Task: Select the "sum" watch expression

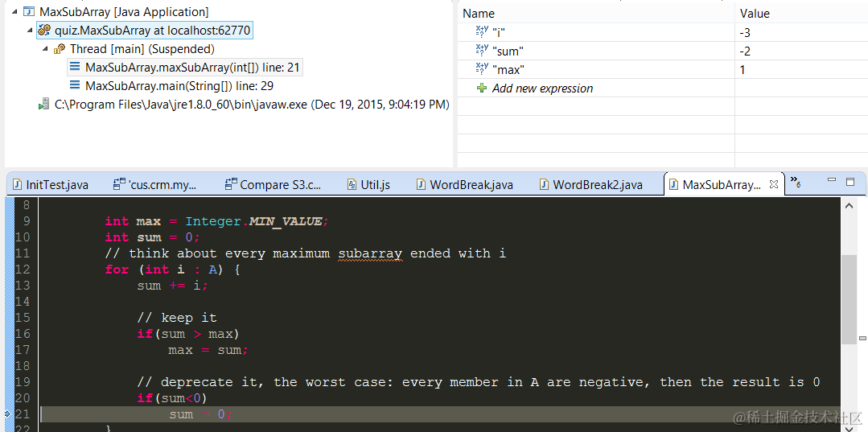Action: (x=508, y=51)
